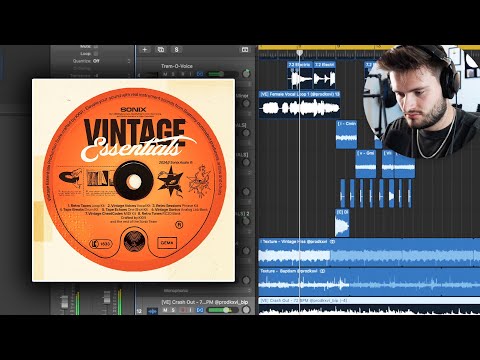
Task: Click blue freeze icon on Tram-O-Voice track
Action: click(x=200, y=74)
